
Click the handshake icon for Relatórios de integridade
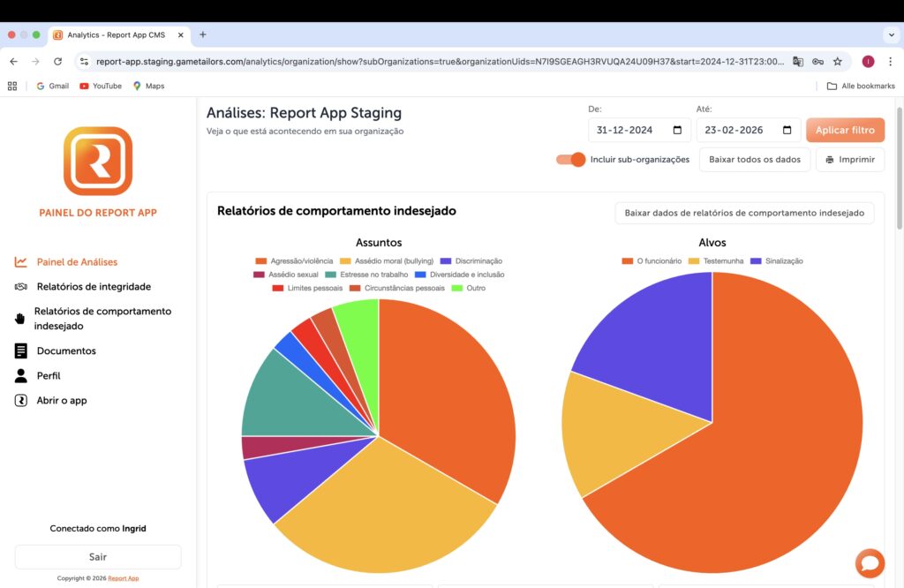tap(21, 287)
